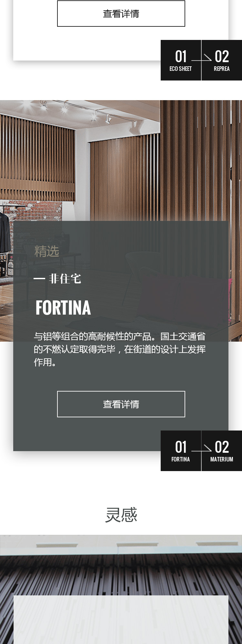
Task: Click the 精选 label in the dark card
Action: click(x=47, y=251)
